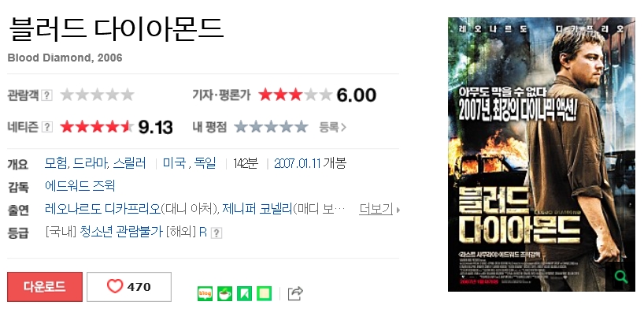Select the 스릴러 genre link
This screenshot has width=644, height=324.
tap(129, 163)
